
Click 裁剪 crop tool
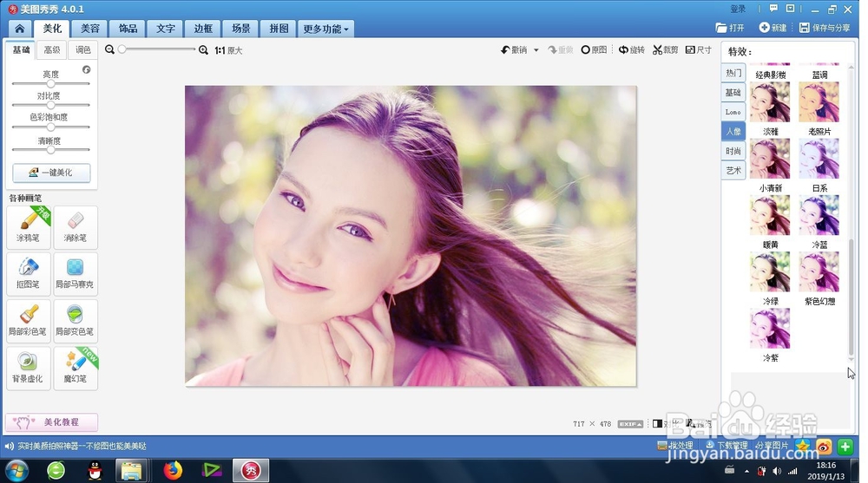pyautogui.click(x=666, y=49)
